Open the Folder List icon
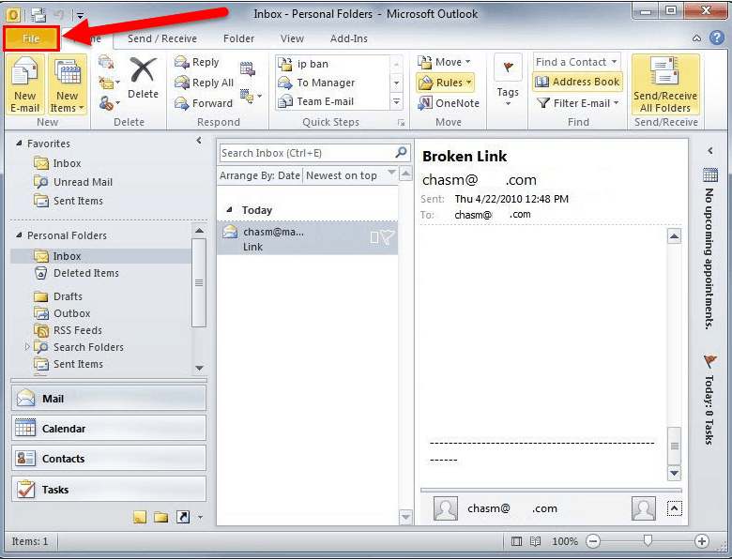Viewport: 732px width, 560px height. (161, 517)
